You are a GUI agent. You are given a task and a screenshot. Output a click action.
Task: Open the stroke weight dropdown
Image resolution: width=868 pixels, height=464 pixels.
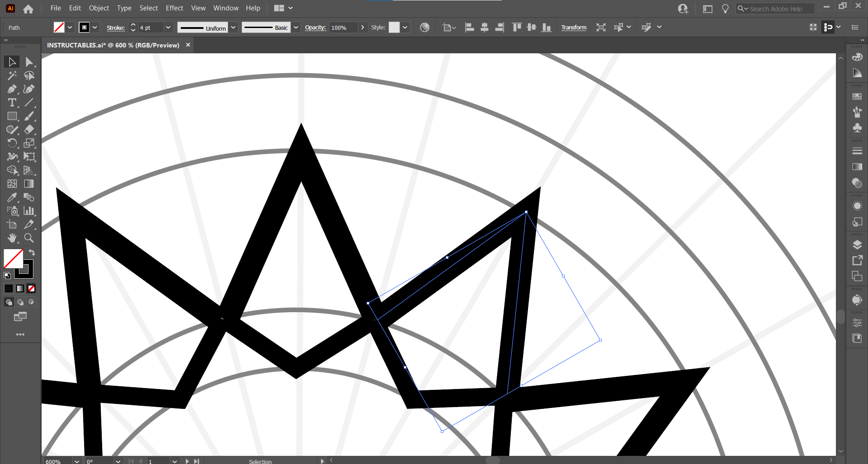tap(168, 28)
